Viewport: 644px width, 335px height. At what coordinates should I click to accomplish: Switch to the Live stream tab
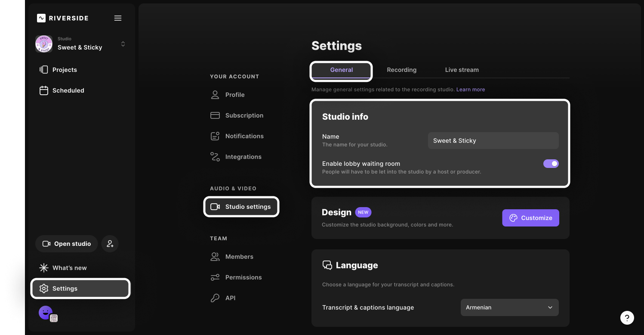click(462, 70)
